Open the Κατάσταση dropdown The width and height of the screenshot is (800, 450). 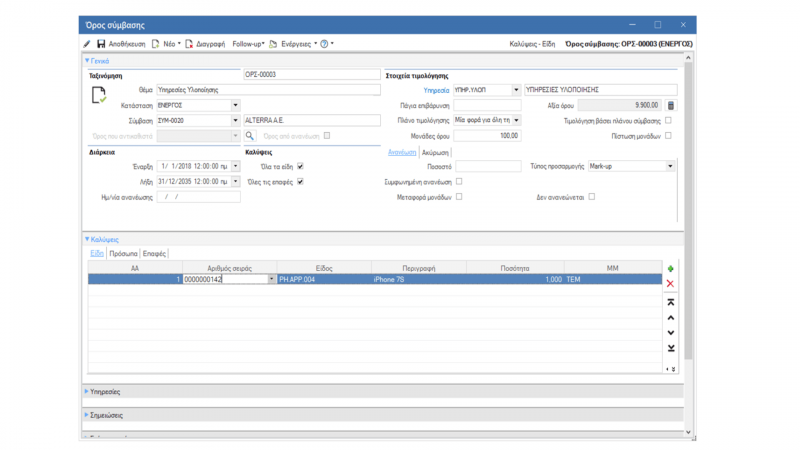pyautogui.click(x=235, y=105)
